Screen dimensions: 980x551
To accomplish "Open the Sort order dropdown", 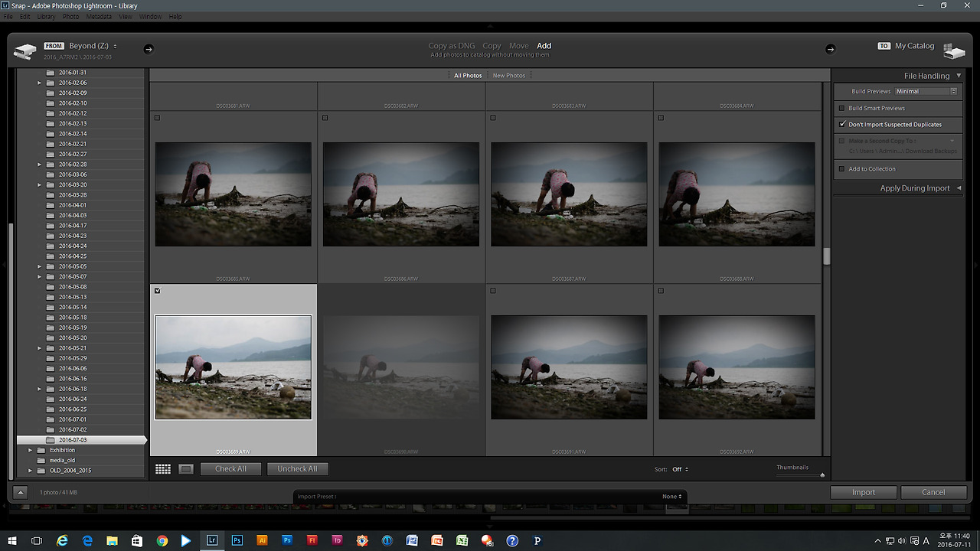I will click(680, 469).
